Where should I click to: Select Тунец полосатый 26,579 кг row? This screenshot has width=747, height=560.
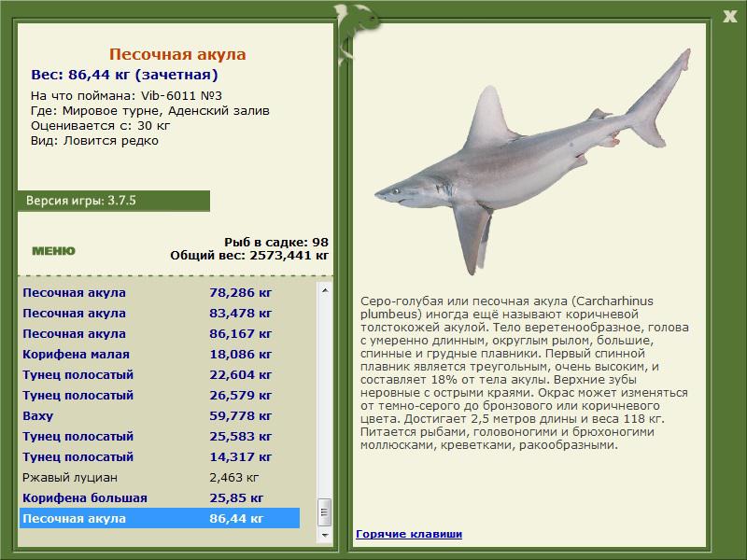pos(160,395)
